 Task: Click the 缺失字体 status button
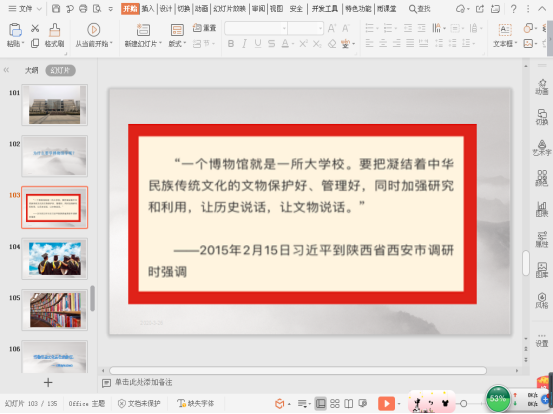[196, 403]
